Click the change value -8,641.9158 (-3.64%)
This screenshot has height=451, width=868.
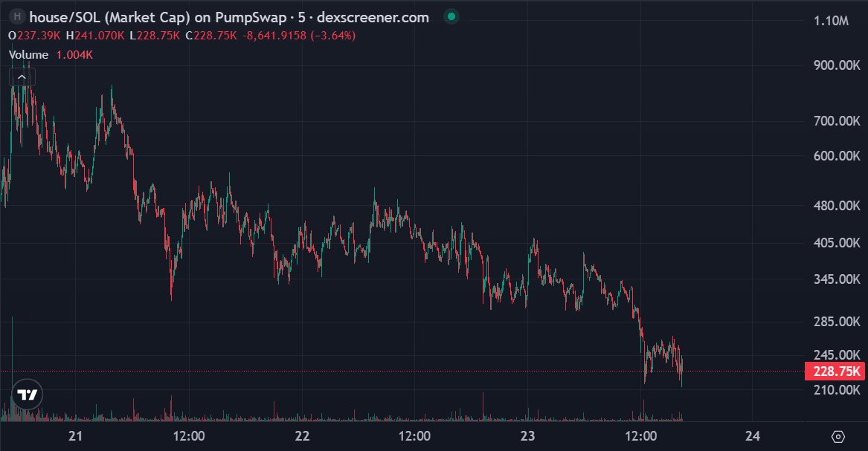[299, 36]
